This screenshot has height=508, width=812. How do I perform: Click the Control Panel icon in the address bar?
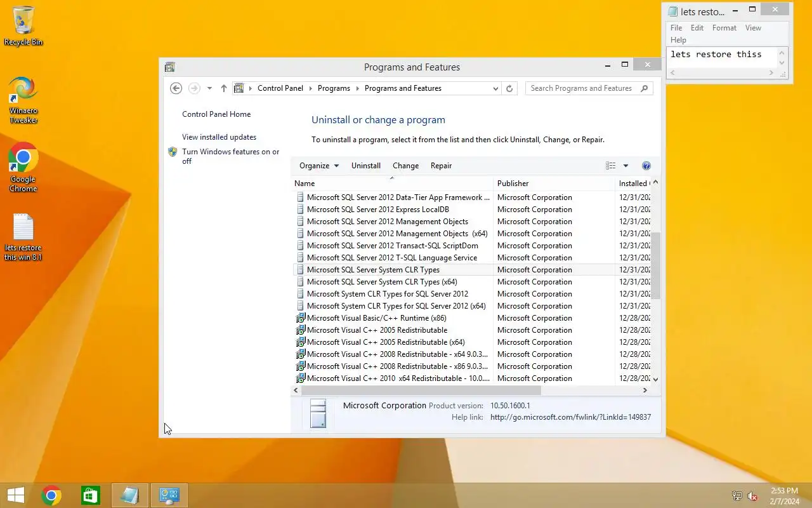pyautogui.click(x=239, y=88)
